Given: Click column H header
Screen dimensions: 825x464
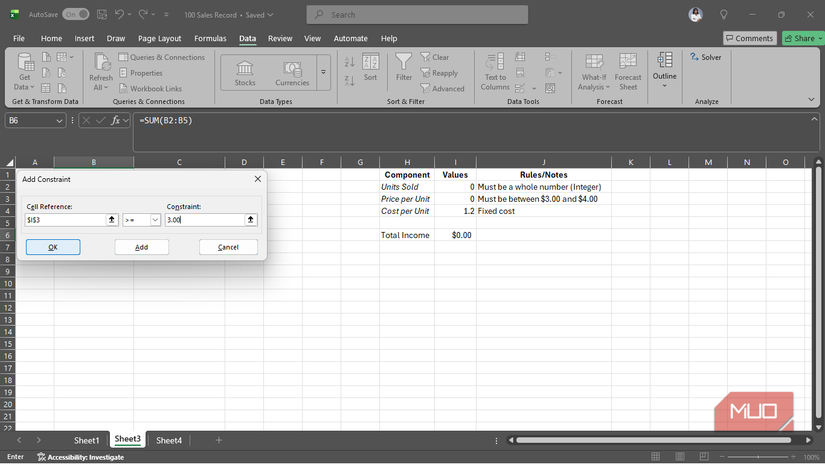Looking at the screenshot, I should (407, 162).
